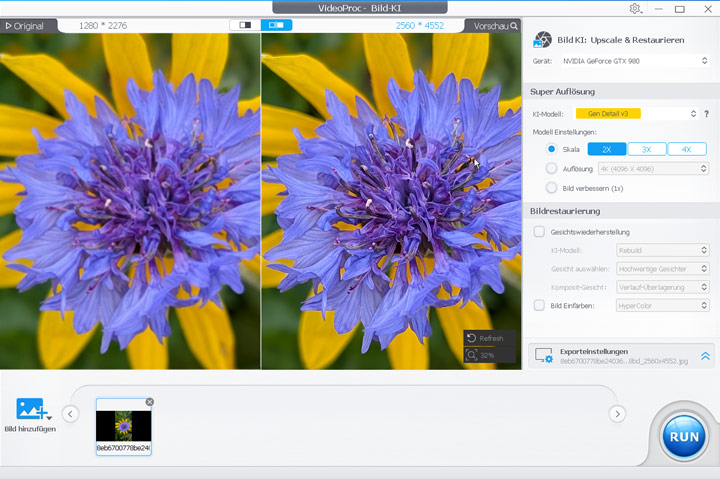The height and width of the screenshot is (479, 720).
Task: Remove thumbnail with its X button
Action: (x=149, y=402)
